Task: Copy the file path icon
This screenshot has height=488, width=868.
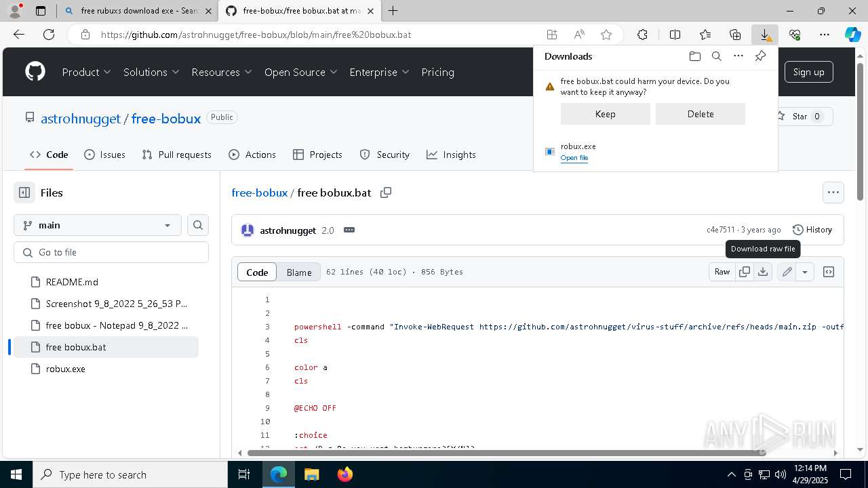Action: 386,192
